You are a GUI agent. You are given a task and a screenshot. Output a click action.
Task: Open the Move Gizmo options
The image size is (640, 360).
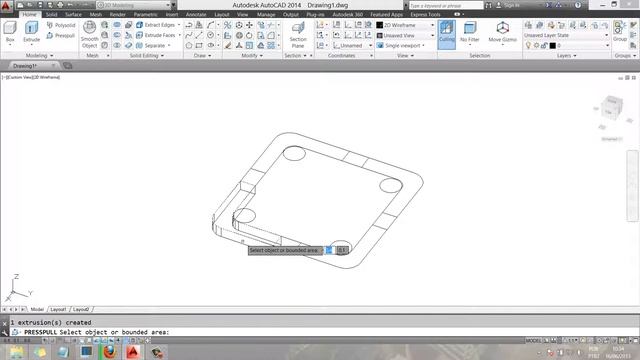[502, 33]
